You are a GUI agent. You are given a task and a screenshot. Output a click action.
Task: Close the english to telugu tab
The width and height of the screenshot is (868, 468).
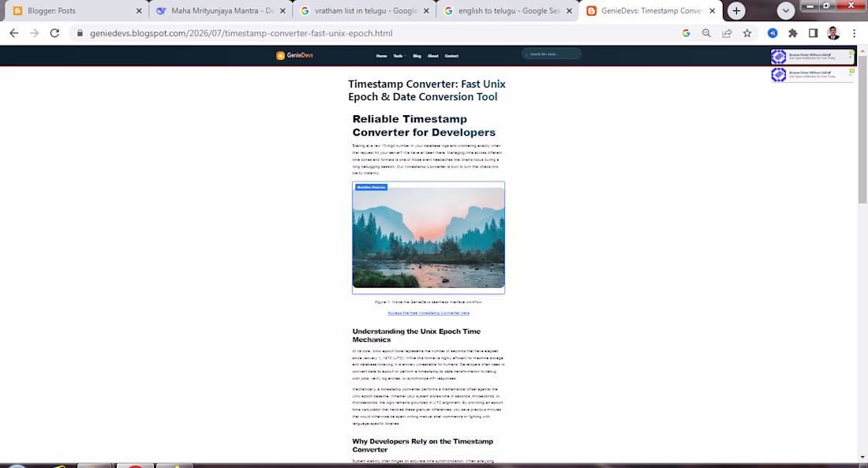pyautogui.click(x=569, y=10)
